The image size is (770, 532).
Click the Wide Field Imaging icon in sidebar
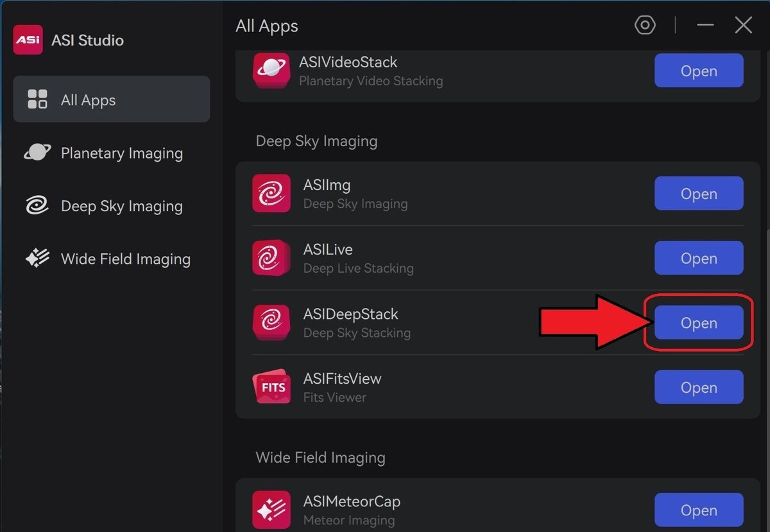pyautogui.click(x=37, y=259)
